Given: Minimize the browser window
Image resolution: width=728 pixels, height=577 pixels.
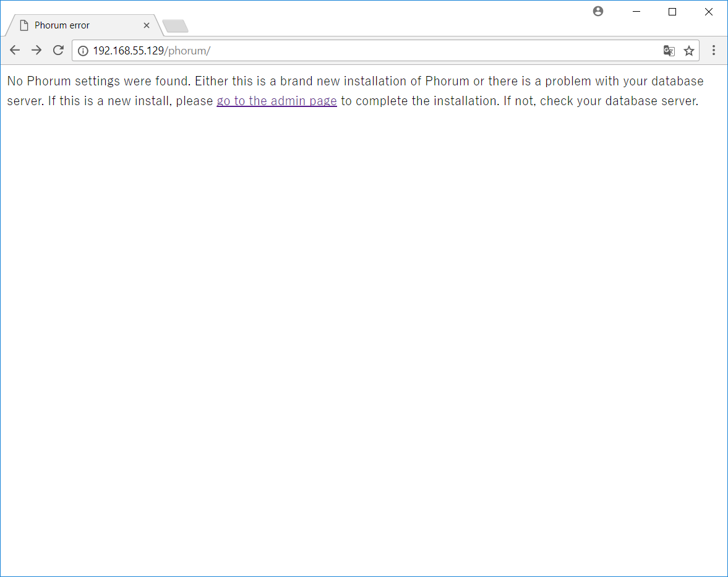Looking at the screenshot, I should click(636, 11).
